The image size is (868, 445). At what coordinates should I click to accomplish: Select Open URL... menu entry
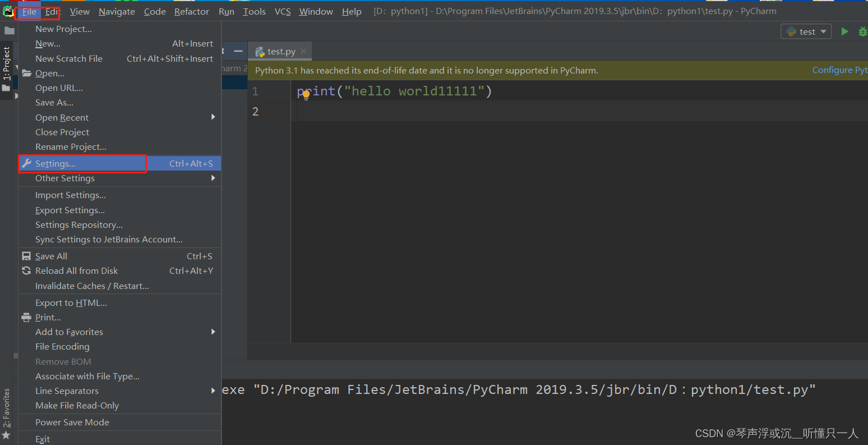coord(120,88)
